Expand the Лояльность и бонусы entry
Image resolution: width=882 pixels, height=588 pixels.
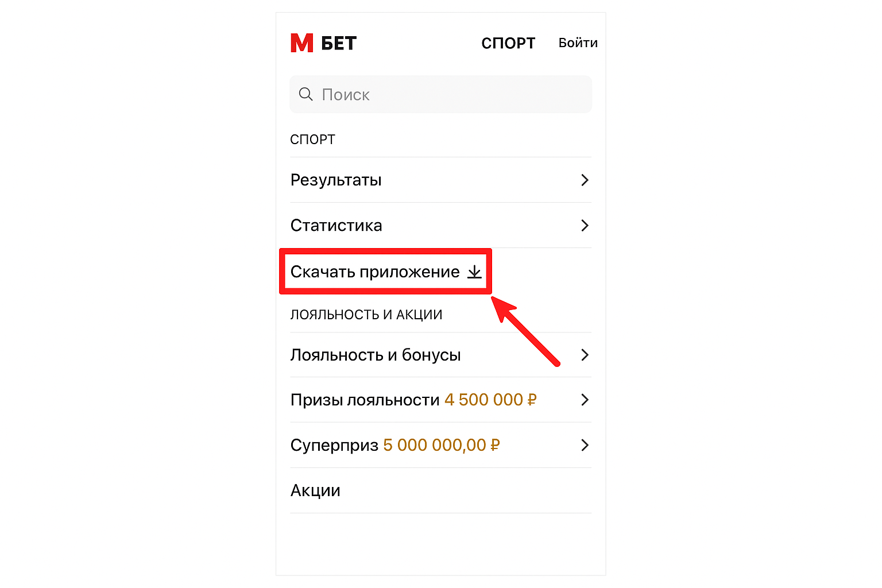click(376, 355)
